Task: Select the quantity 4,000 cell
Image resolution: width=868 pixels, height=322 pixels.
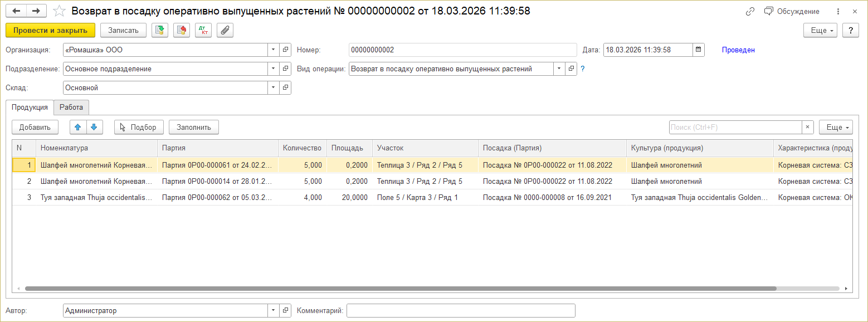Action: (303, 198)
